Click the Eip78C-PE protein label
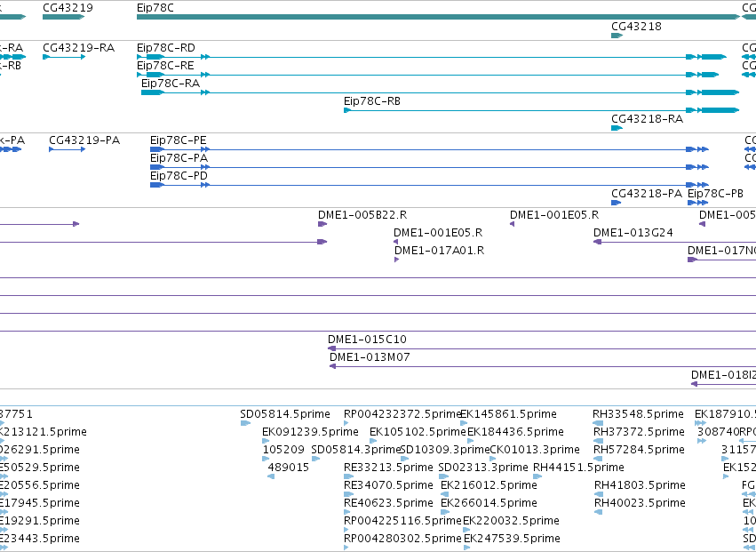756x552 pixels. (x=179, y=140)
